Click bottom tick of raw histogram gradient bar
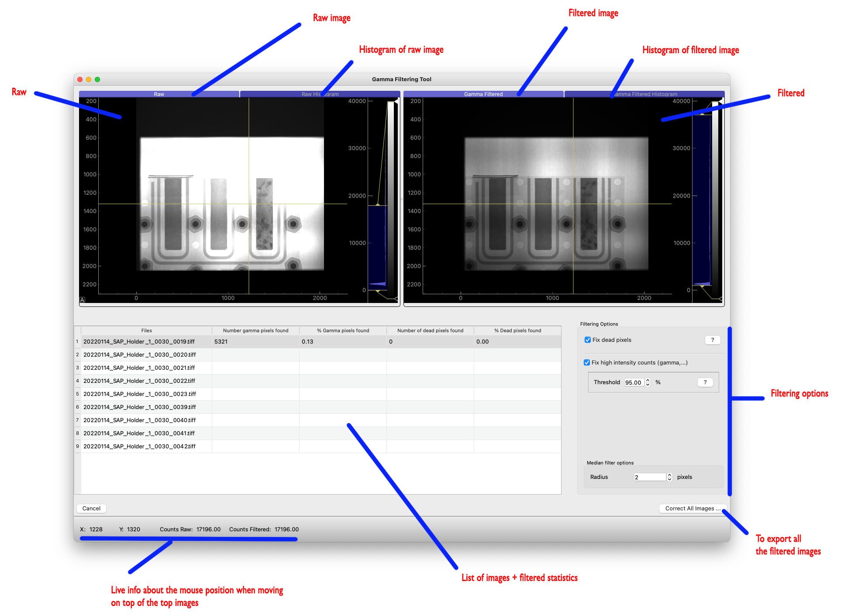This screenshot has width=851, height=616. [396, 299]
